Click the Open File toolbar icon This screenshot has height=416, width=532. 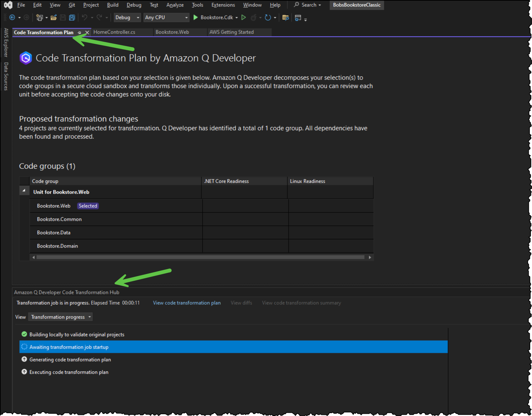pos(53,17)
